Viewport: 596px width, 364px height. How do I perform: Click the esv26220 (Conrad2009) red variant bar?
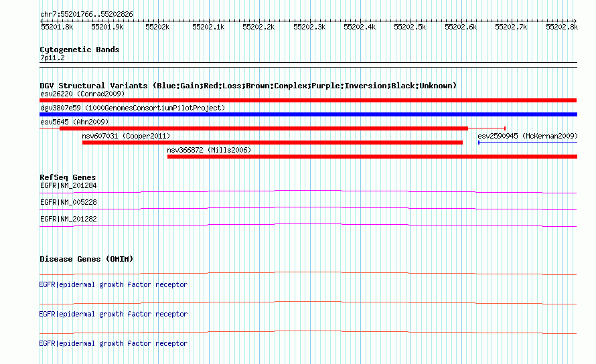pos(308,100)
